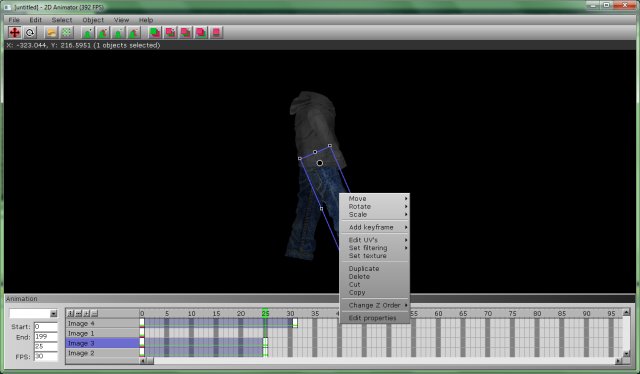Expand the Set filtering submenu
This screenshot has width=640, height=374.
(x=375, y=248)
